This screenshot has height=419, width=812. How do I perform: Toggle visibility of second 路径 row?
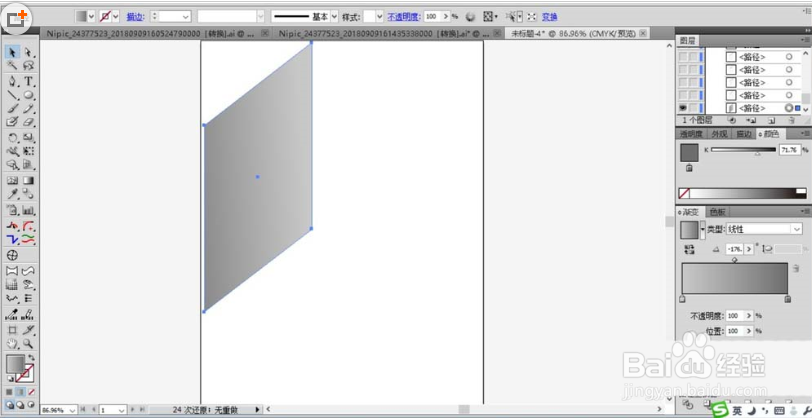pyautogui.click(x=683, y=70)
